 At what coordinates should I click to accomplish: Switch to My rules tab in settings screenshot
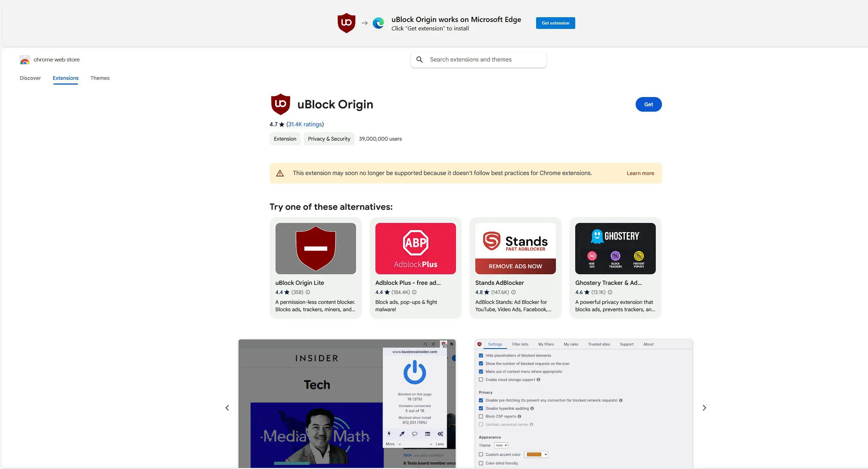[571, 345]
